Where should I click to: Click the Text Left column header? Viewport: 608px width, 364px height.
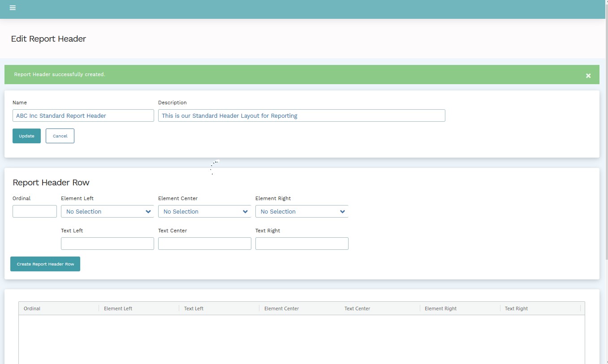tap(194, 308)
